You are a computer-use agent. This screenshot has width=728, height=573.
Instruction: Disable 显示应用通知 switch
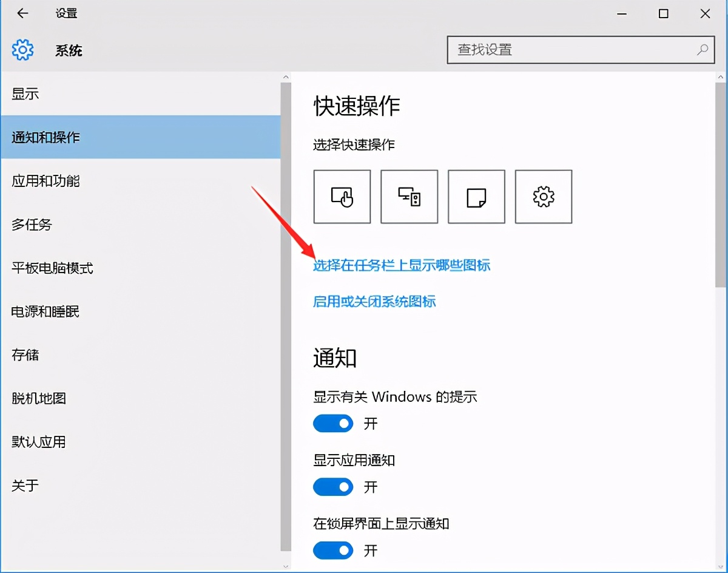coord(333,487)
